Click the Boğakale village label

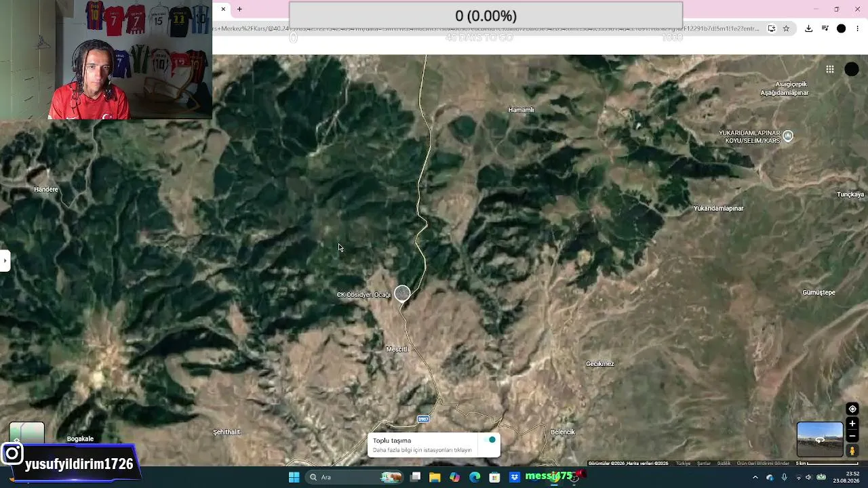80,439
